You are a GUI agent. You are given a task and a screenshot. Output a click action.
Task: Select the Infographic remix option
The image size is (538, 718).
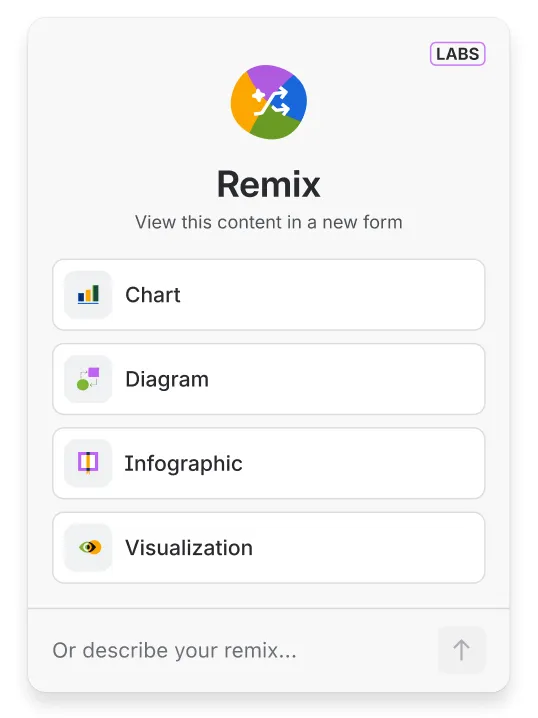[x=269, y=463]
